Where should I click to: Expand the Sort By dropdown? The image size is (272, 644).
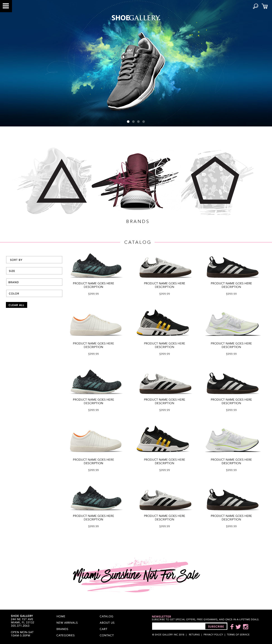click(x=34, y=259)
